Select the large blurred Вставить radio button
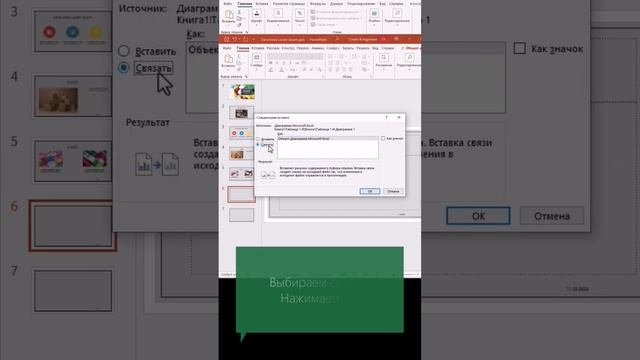The image size is (640, 360). tap(124, 51)
